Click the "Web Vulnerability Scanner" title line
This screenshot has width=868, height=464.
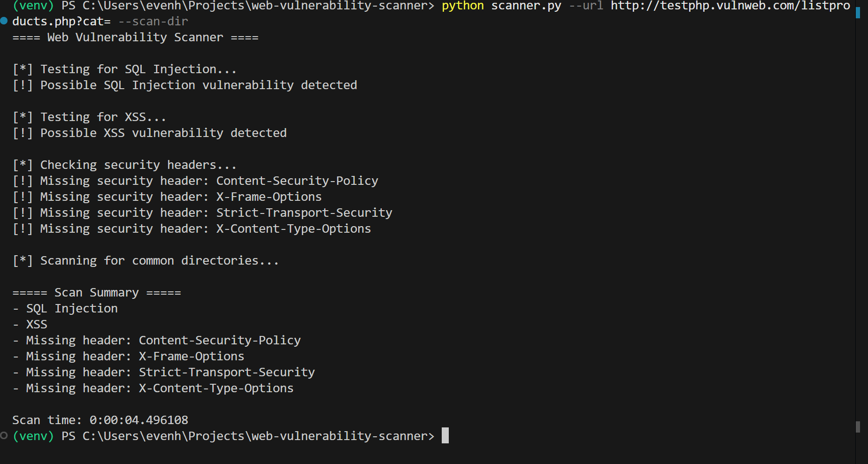pyautogui.click(x=135, y=38)
